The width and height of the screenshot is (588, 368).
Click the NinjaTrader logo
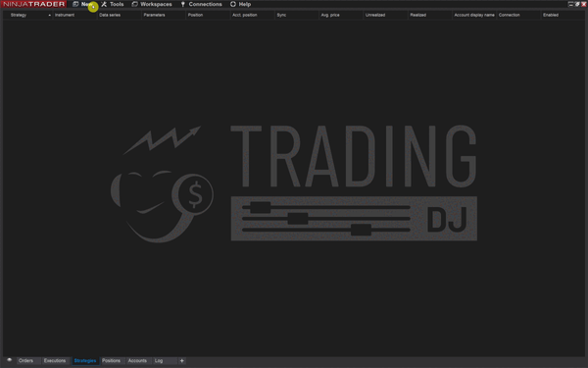click(33, 4)
